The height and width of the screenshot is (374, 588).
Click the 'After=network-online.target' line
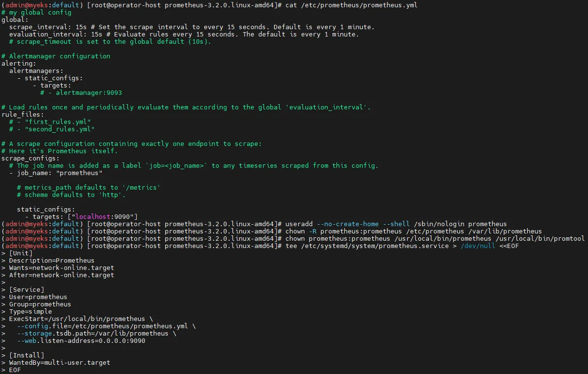pyautogui.click(x=62, y=275)
